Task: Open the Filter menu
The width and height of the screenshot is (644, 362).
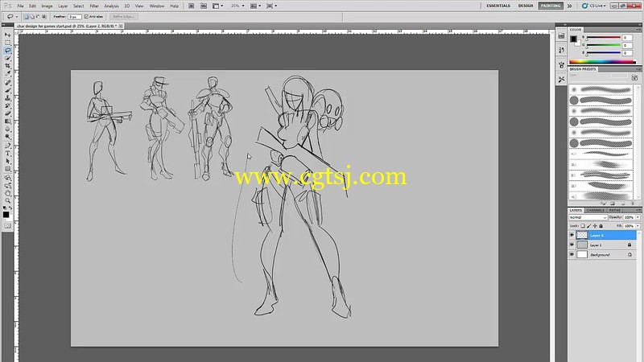Action: pyautogui.click(x=94, y=6)
